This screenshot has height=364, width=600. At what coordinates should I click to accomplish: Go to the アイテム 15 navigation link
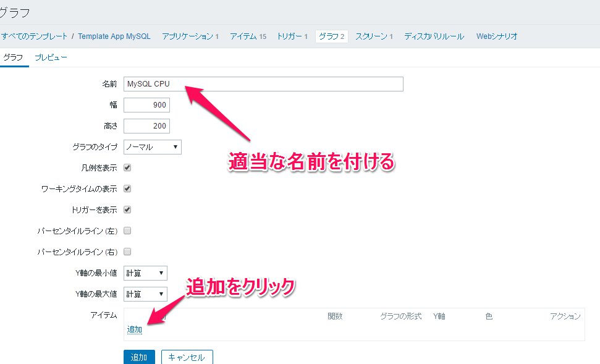[248, 36]
